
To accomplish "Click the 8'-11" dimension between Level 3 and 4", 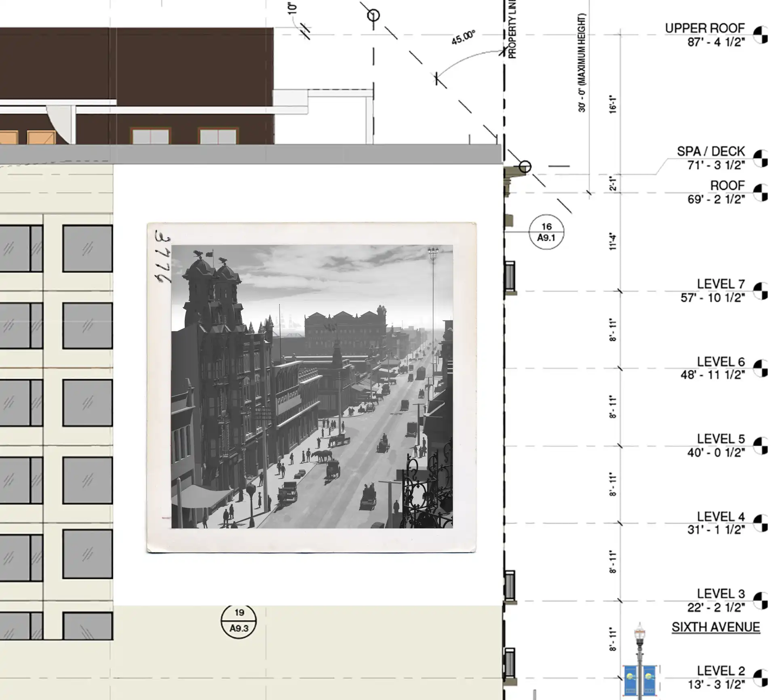I will (x=614, y=562).
